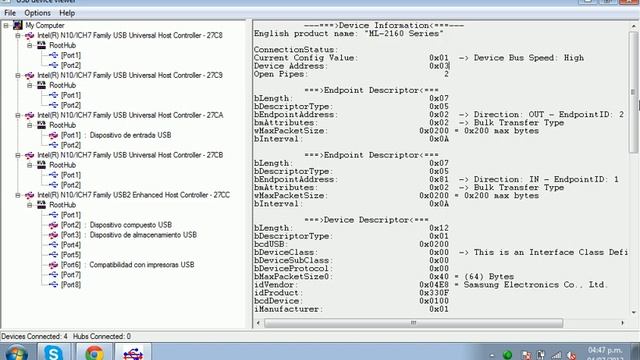
Task: Collapse RootHub under 27C8 controller
Action: 30,45
